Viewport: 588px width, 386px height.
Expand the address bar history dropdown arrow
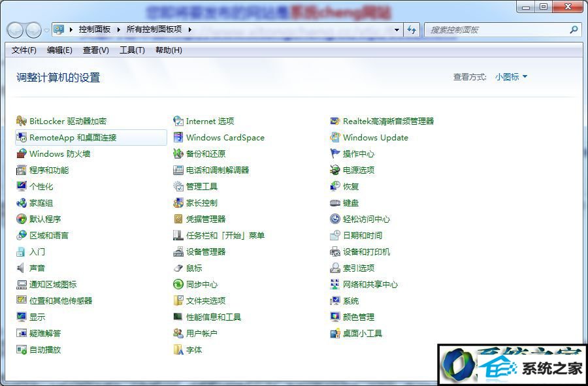coord(397,29)
